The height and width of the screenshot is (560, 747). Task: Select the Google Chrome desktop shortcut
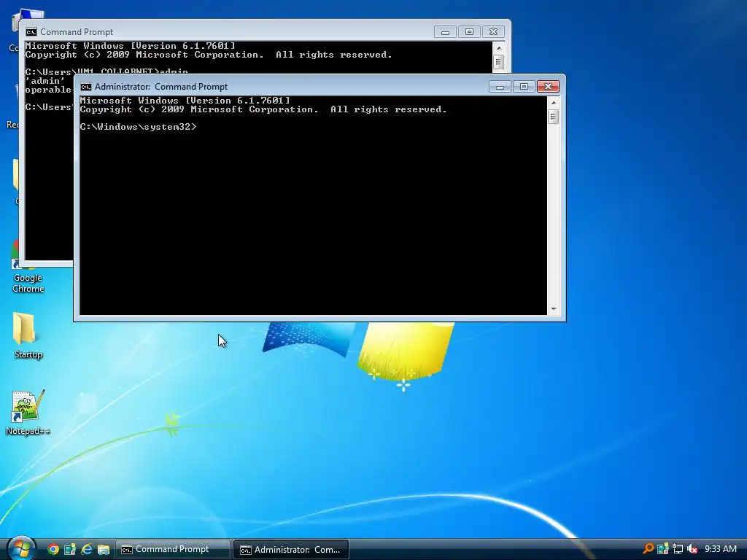28,267
